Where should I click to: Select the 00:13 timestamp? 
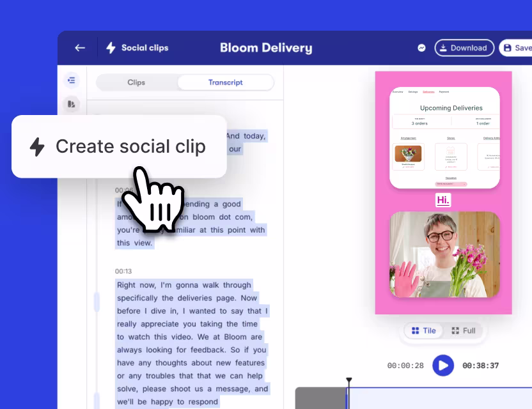point(123,271)
